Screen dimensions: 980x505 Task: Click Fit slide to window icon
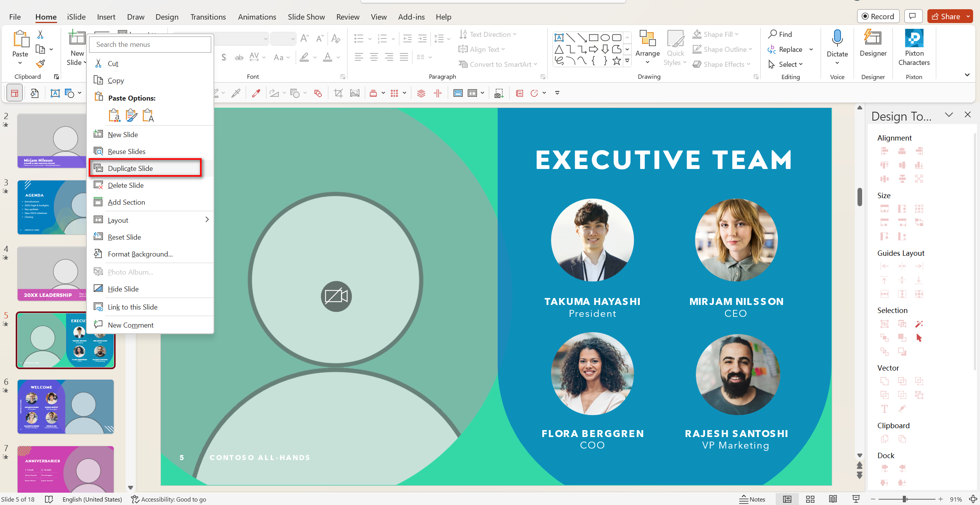(x=973, y=499)
